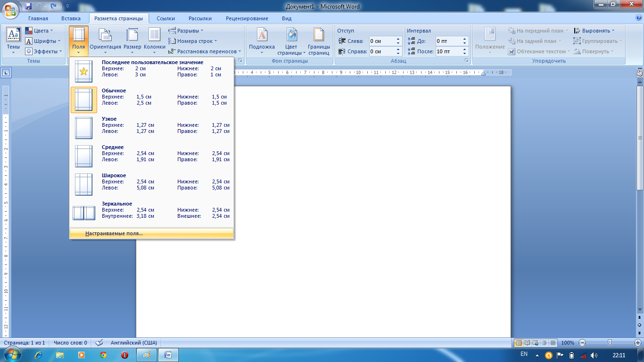Viewport: 644px width, 362px height.
Task: Click the Отступ Слева indent field
Action: (x=381, y=41)
